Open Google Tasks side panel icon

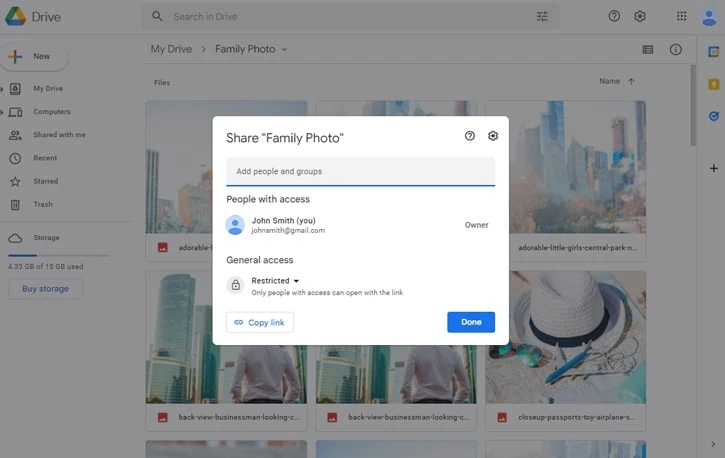[714, 116]
